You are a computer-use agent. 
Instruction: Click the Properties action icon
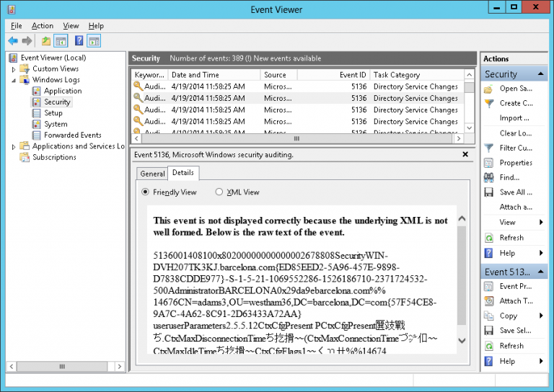click(488, 163)
